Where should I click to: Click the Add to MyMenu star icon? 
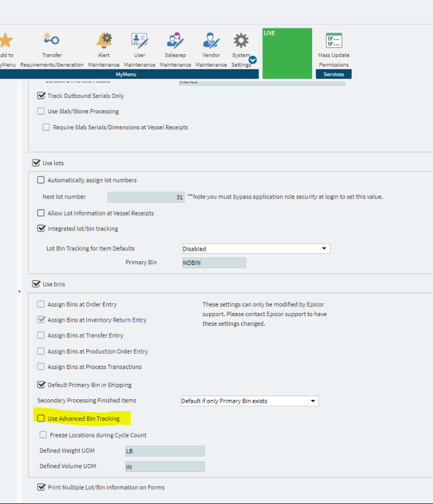[6, 41]
